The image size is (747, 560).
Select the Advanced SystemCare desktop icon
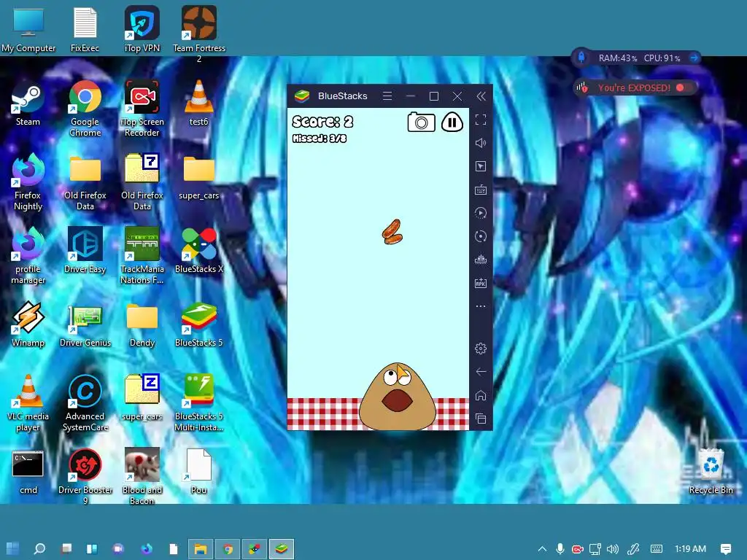tap(85, 404)
